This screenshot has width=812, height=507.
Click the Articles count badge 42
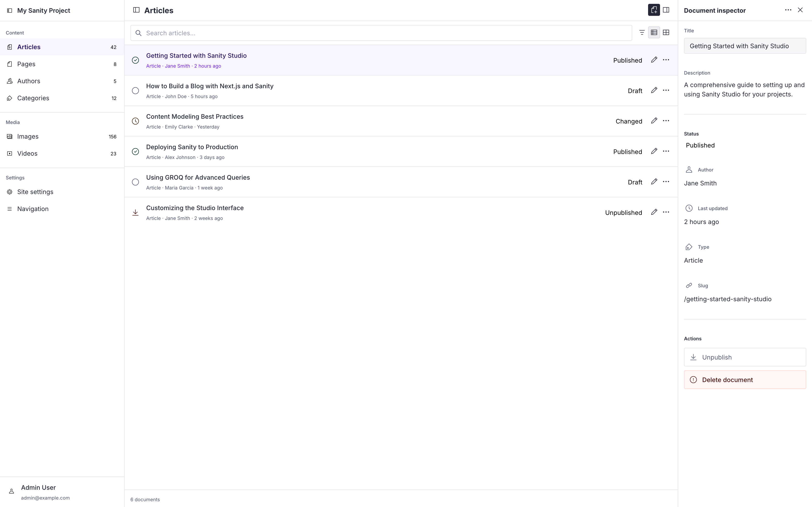coord(114,47)
